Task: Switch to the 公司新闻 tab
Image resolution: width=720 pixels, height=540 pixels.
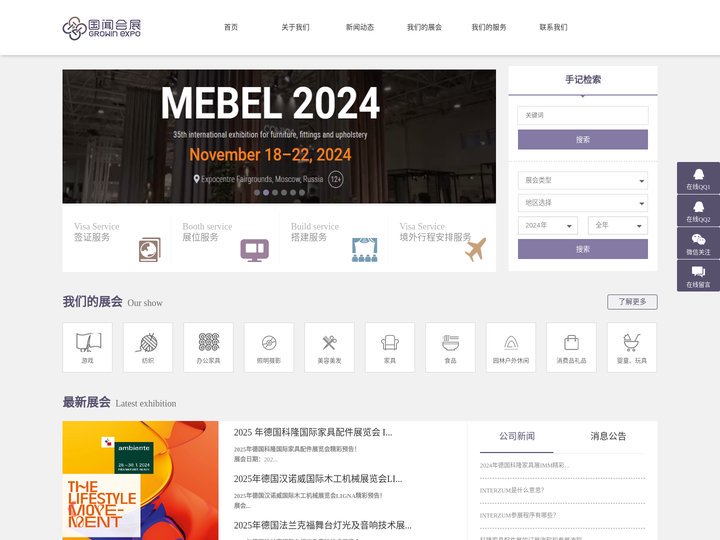Action: tap(517, 436)
